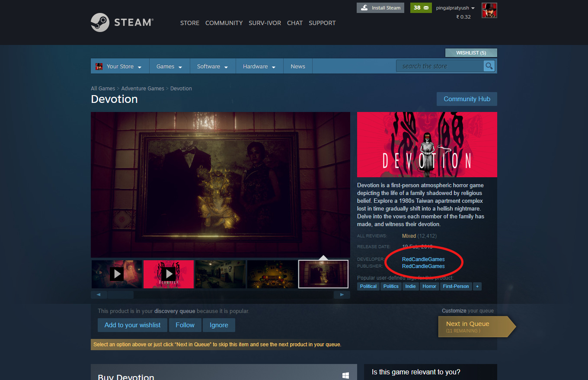The image size is (588, 380).
Task: Click the search magnifier icon
Action: [x=489, y=66]
